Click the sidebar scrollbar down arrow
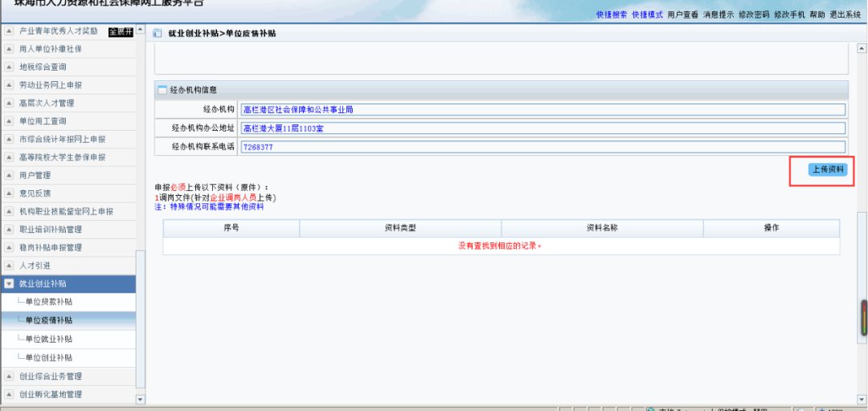Viewport: 868px width, 411px height. pos(141,399)
